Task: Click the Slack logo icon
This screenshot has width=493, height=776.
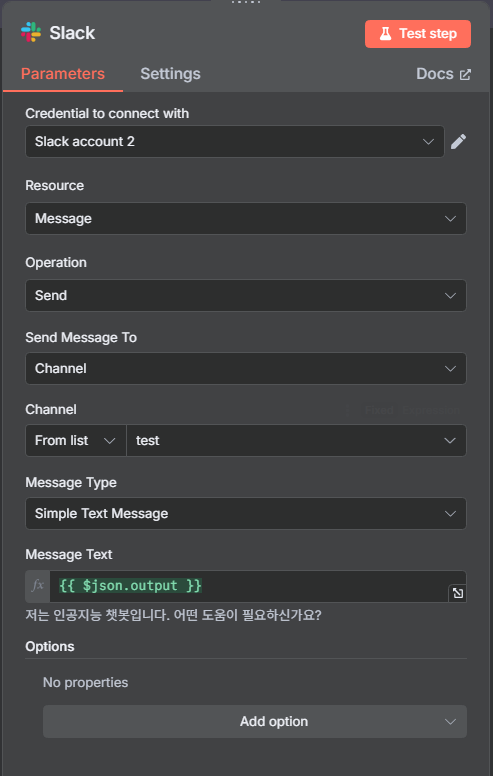Action: 31,32
